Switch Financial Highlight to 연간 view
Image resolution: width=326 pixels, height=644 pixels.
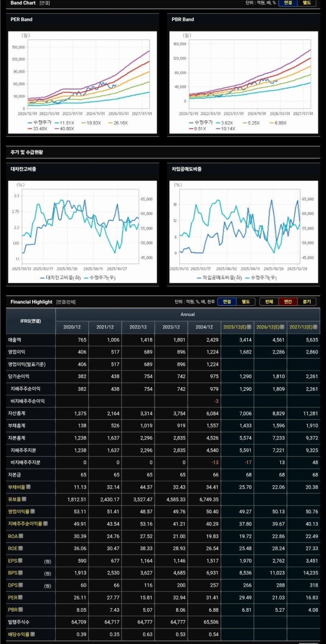coord(288,302)
